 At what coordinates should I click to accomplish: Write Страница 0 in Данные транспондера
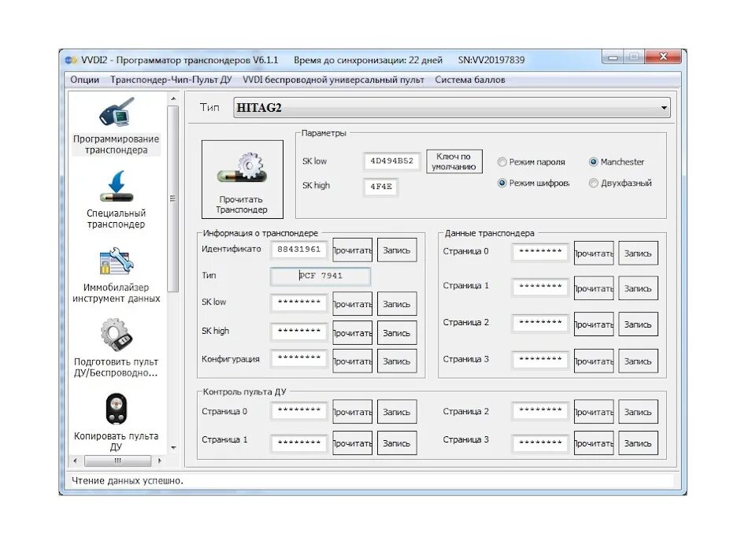[638, 253]
